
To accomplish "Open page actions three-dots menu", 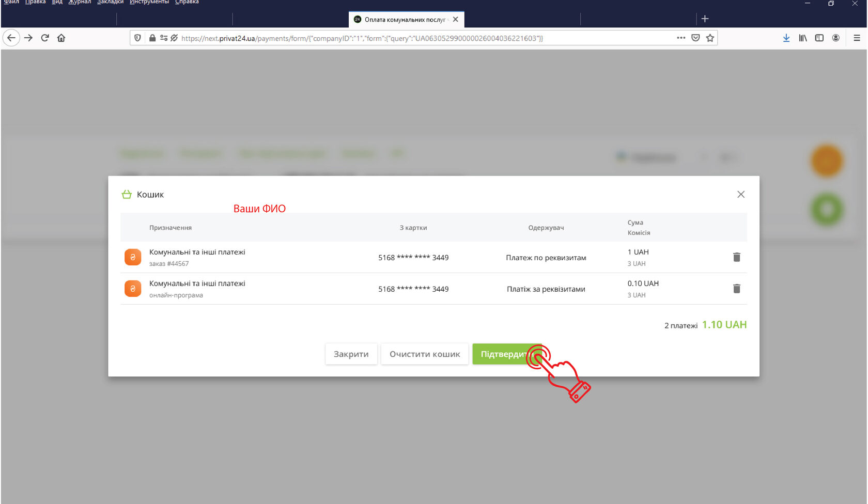I will (x=681, y=38).
